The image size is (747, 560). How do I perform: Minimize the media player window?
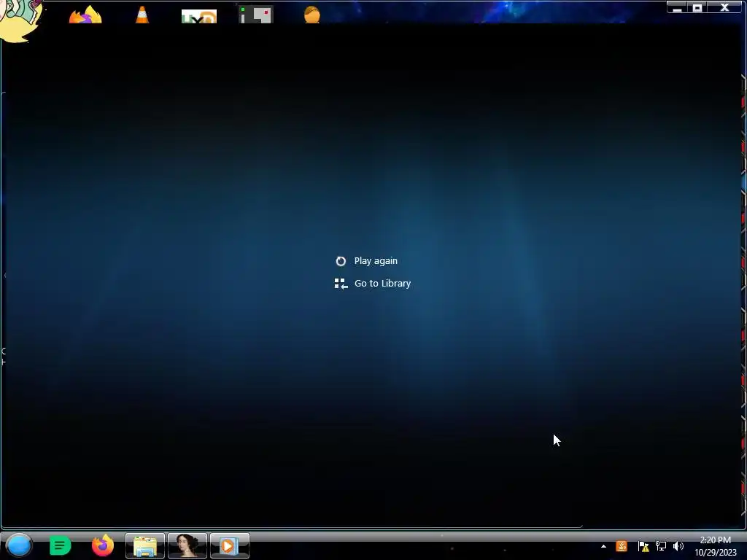click(x=677, y=7)
